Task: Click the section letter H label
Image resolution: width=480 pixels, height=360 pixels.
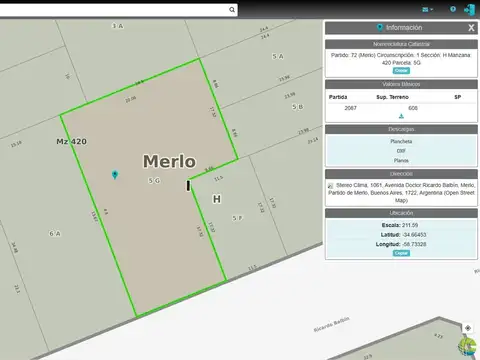Action: point(217,199)
